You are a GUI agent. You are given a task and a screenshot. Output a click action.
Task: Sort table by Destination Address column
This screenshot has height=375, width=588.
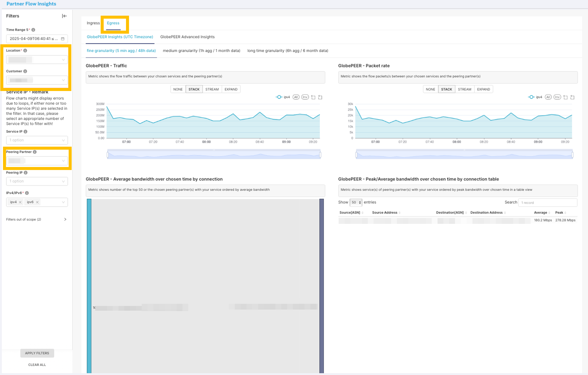click(x=488, y=212)
